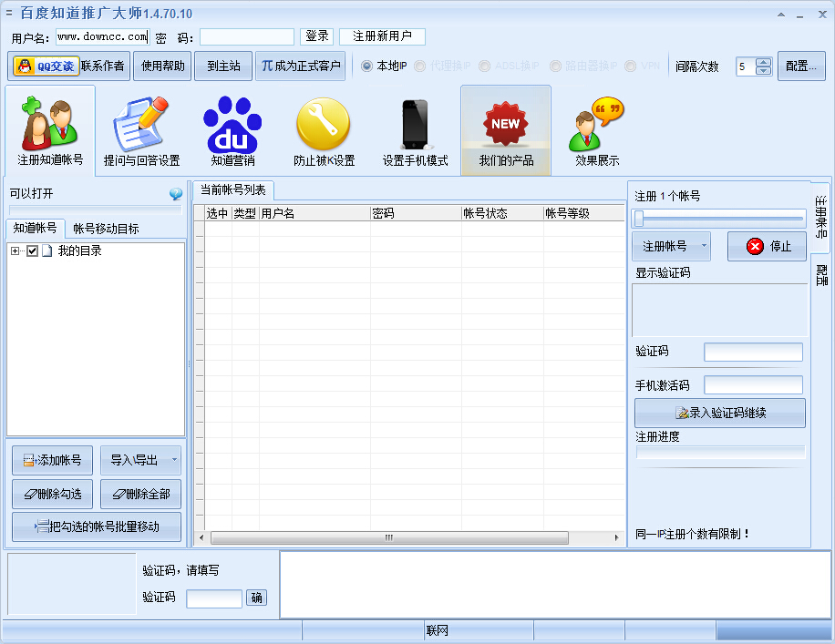The height and width of the screenshot is (644, 835).
Task: Click the bottom 验证码 input field
Action: pyautogui.click(x=213, y=598)
